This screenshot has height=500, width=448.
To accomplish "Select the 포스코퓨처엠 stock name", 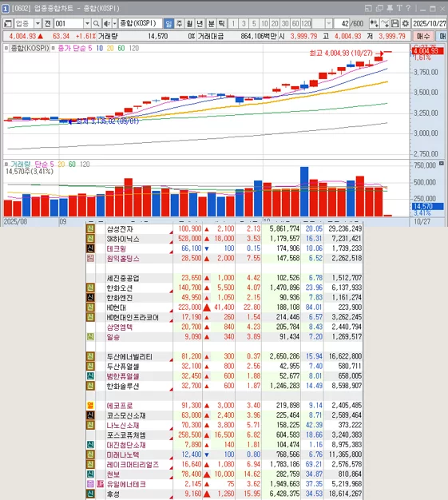I will click(126, 435).
